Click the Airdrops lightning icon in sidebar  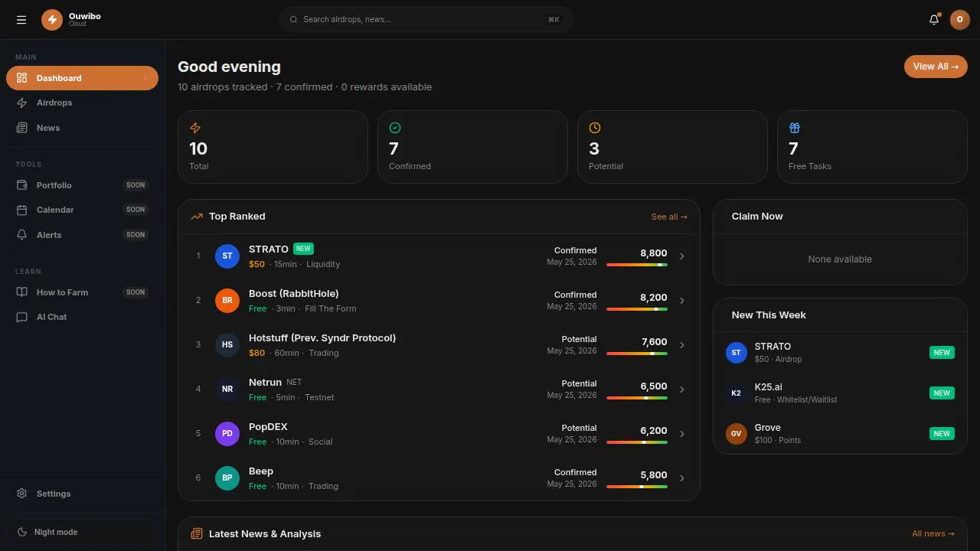coord(22,103)
